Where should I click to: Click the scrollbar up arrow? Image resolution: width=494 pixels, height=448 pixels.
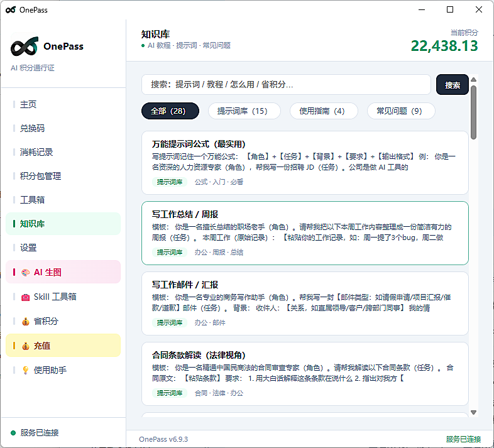tap(473, 79)
